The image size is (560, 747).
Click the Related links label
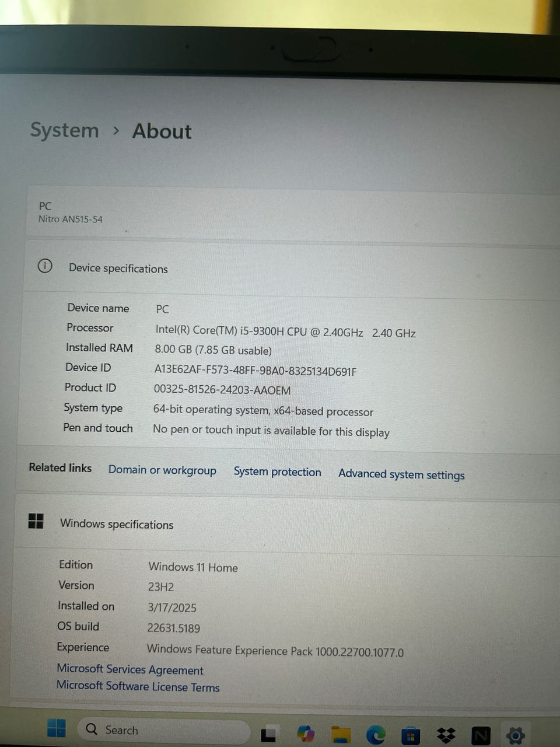[x=60, y=467]
